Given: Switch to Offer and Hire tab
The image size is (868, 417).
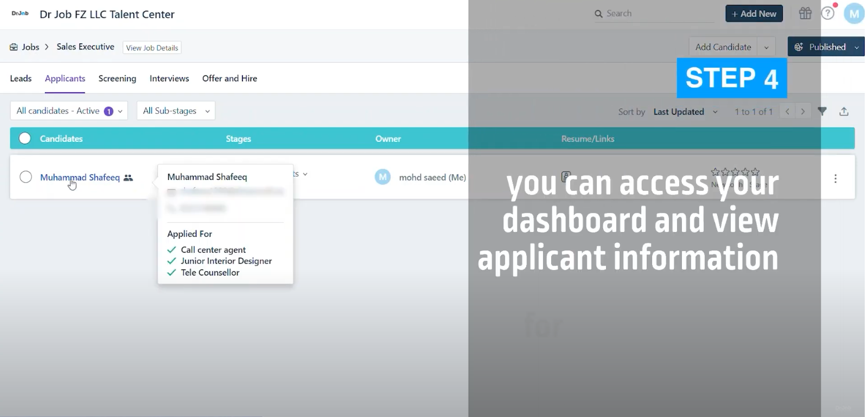Looking at the screenshot, I should pyautogui.click(x=229, y=78).
